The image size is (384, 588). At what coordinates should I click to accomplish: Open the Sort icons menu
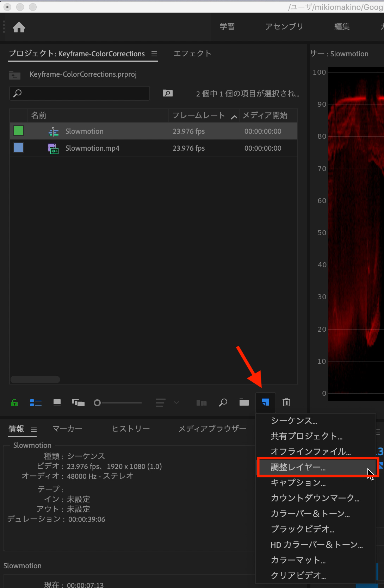pyautogui.click(x=160, y=402)
